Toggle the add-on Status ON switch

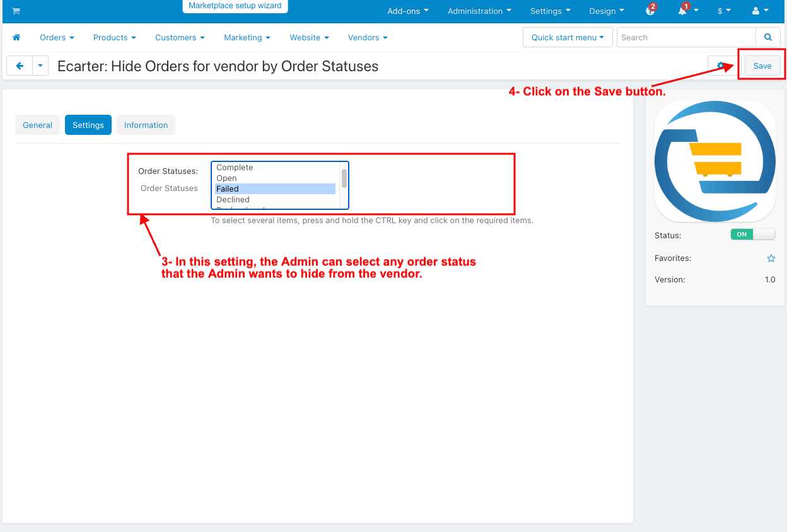coord(752,234)
